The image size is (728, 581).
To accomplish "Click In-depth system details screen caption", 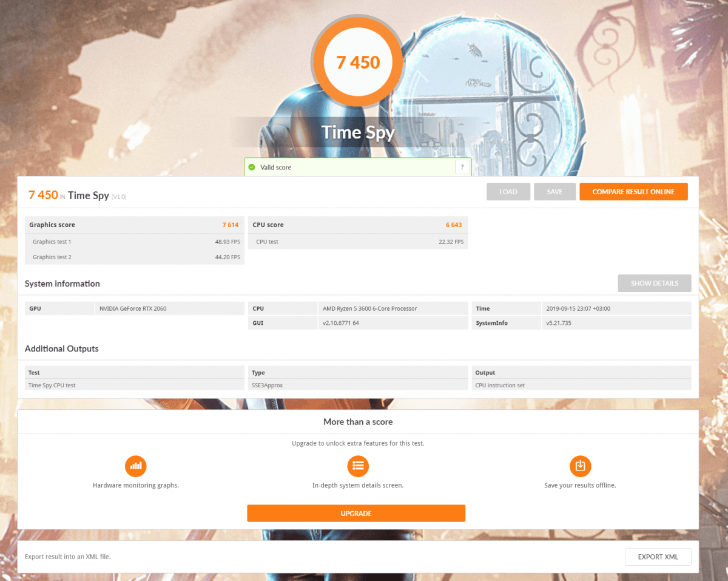I will pyautogui.click(x=358, y=486).
